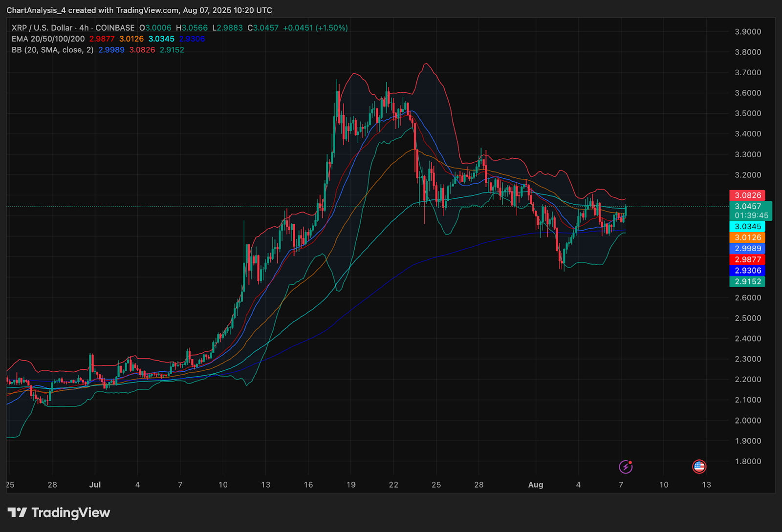
Task: Click the green 2.9152 price-axis label
Action: point(747,282)
